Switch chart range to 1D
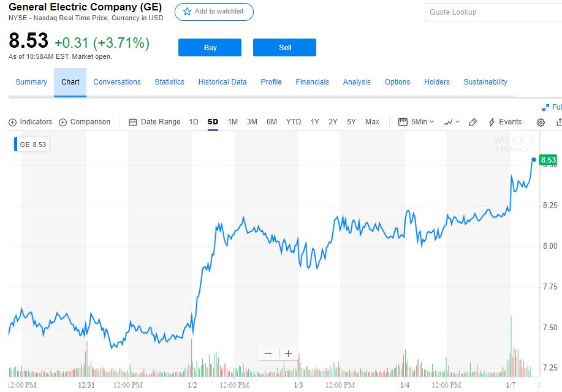The width and height of the screenshot is (562, 392). pyautogui.click(x=194, y=122)
